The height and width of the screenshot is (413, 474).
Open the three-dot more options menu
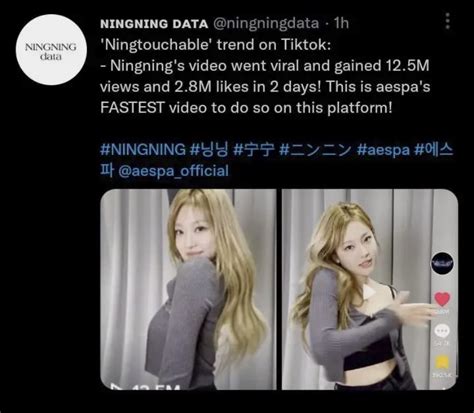click(448, 21)
